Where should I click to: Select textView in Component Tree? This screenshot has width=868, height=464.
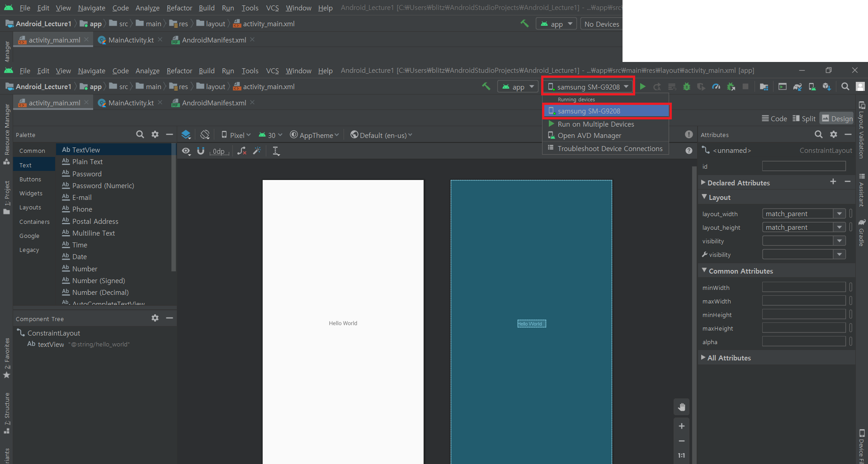[x=51, y=344]
